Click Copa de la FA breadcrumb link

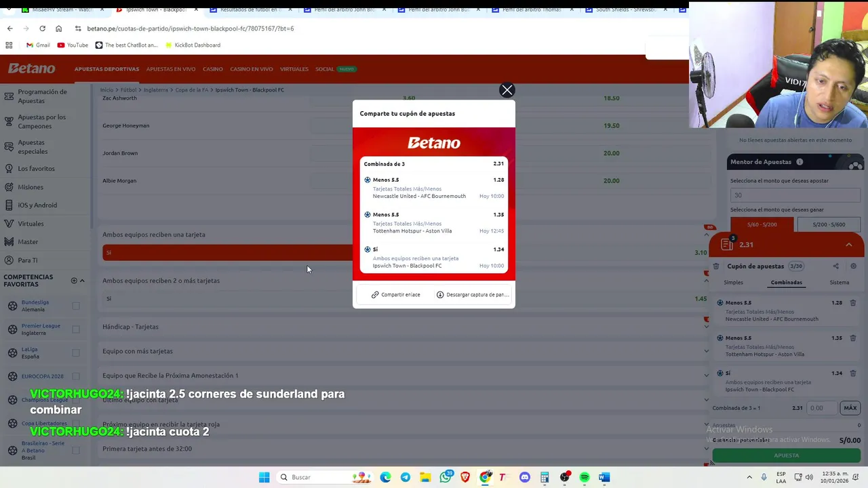pyautogui.click(x=192, y=90)
